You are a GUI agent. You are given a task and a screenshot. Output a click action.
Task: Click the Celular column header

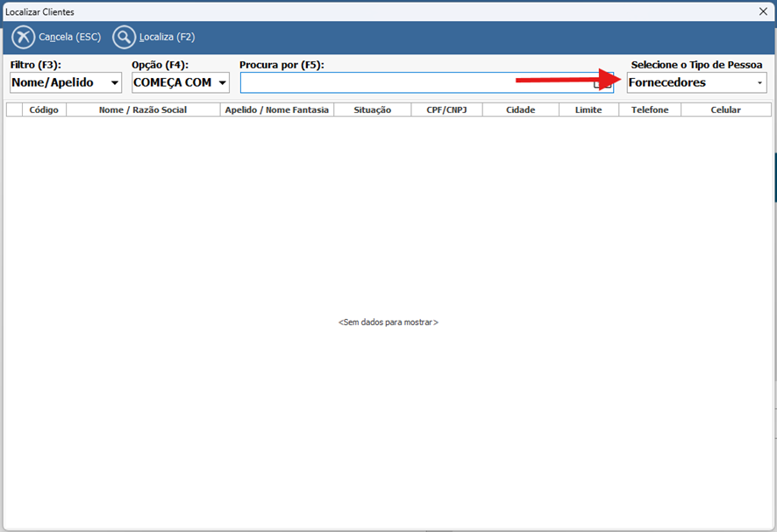tap(725, 110)
